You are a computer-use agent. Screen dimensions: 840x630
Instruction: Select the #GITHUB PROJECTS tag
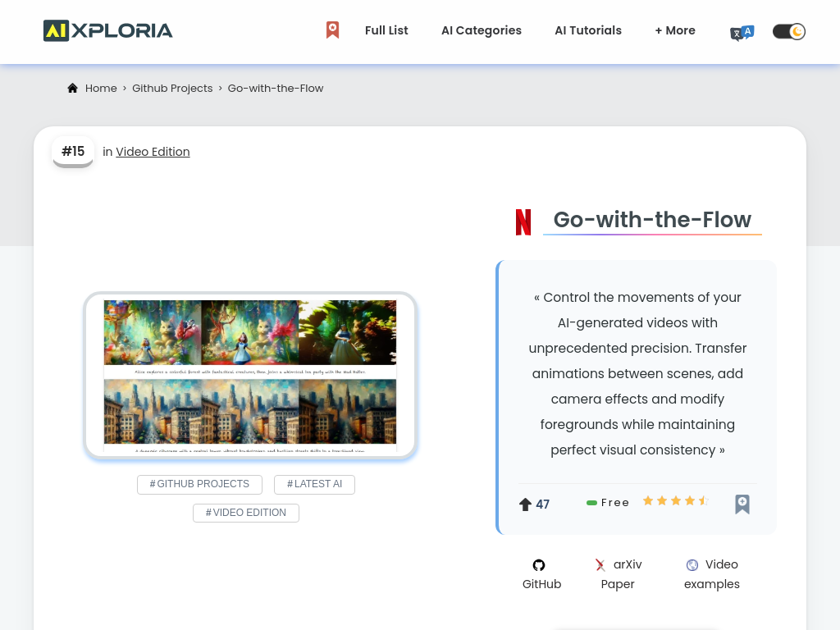pyautogui.click(x=199, y=484)
